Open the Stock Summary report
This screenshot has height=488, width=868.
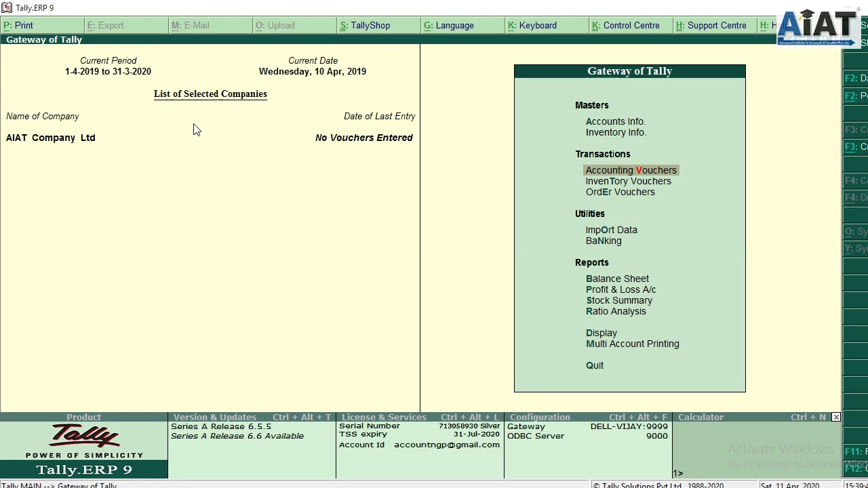point(619,300)
